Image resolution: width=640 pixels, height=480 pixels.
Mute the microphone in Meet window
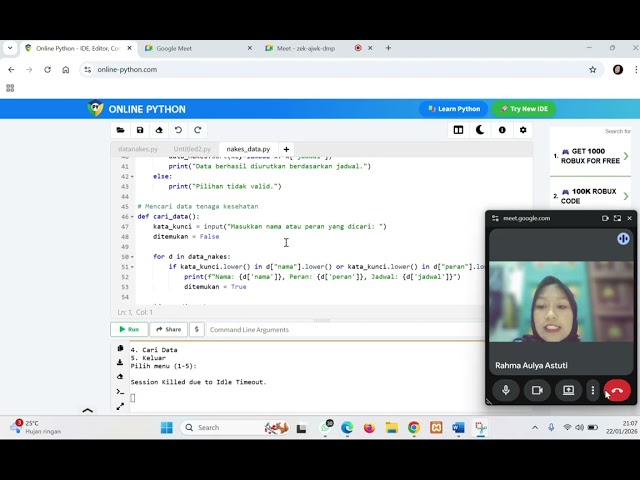click(x=506, y=390)
